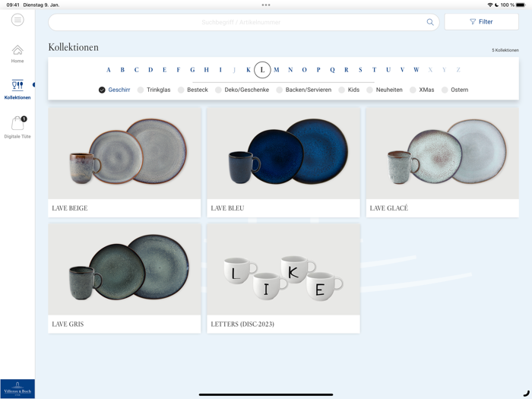Jump to letter U collections
Screen dimensions: 532x399
[x=388, y=70]
